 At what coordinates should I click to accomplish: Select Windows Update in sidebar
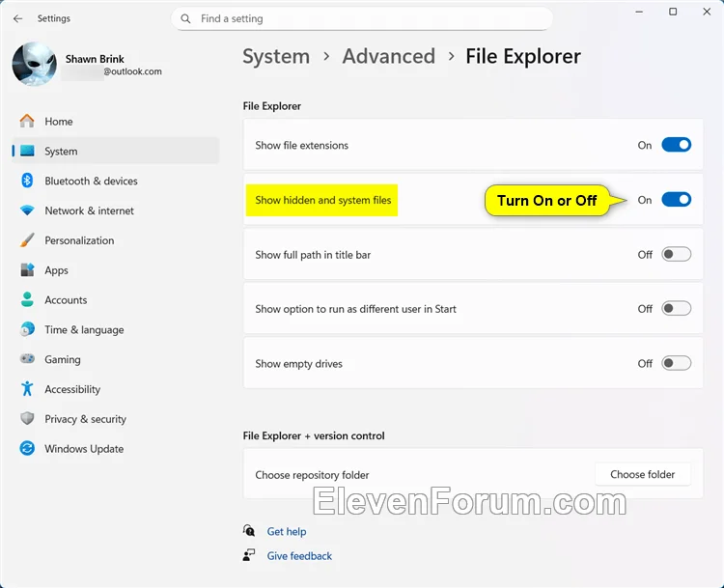(x=116, y=449)
